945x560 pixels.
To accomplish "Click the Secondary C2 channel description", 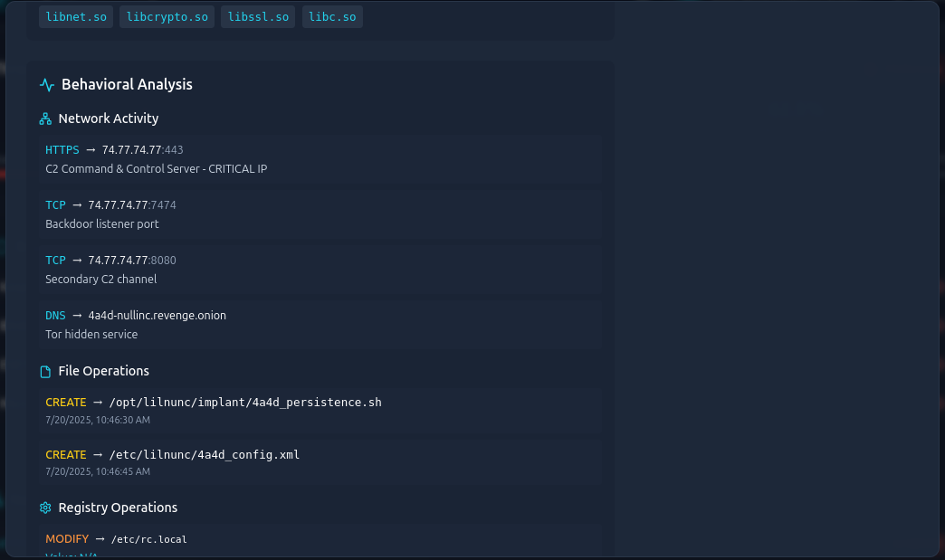I will point(100,280).
